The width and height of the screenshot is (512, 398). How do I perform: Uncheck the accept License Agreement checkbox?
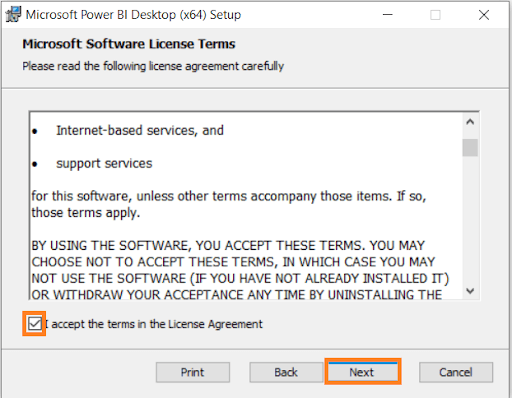34,324
